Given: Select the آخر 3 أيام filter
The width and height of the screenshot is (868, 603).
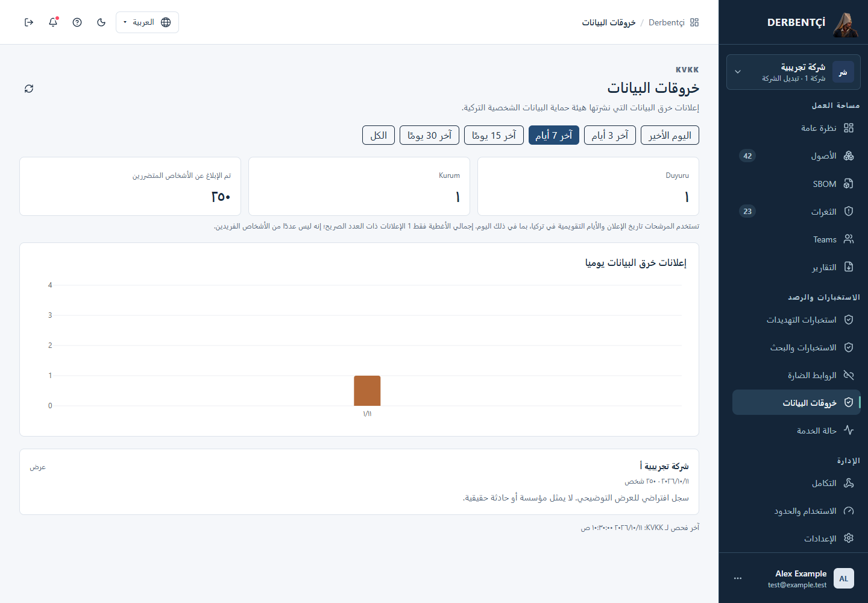Looking at the screenshot, I should [610, 135].
